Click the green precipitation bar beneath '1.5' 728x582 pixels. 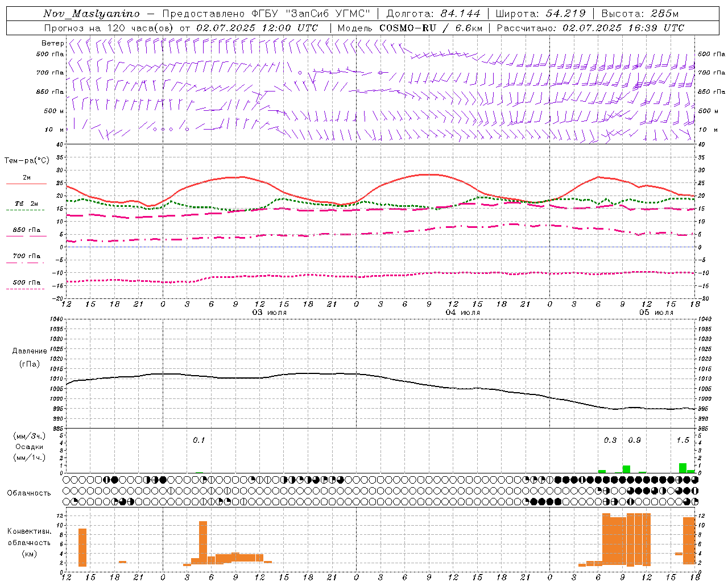tap(682, 468)
